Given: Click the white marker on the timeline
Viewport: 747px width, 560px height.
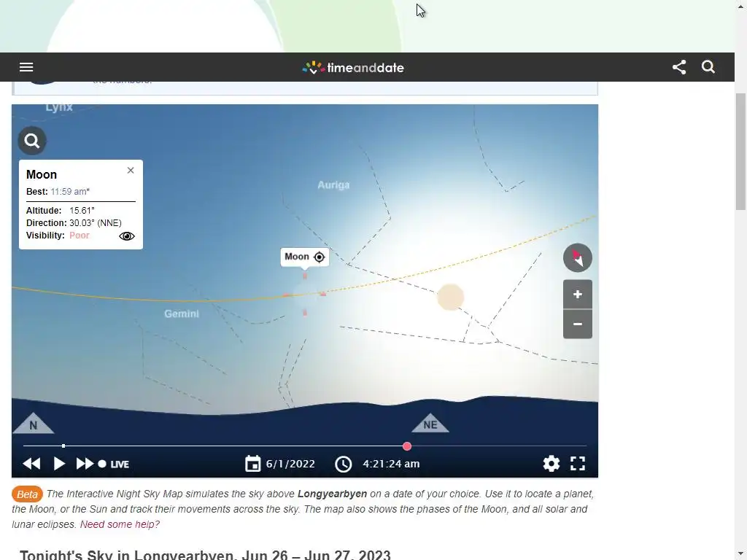Looking at the screenshot, I should (x=63, y=446).
